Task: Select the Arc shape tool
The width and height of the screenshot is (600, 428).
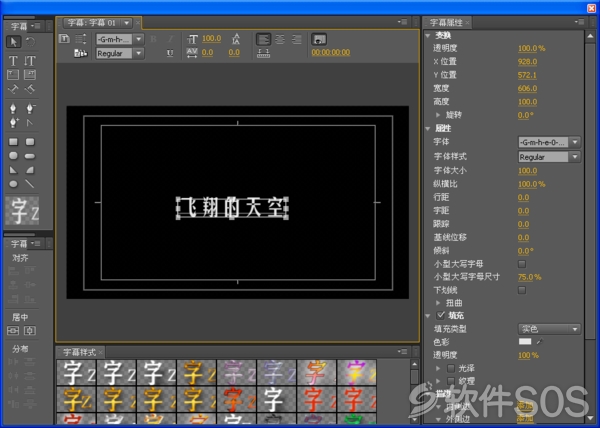Action: click(x=30, y=170)
